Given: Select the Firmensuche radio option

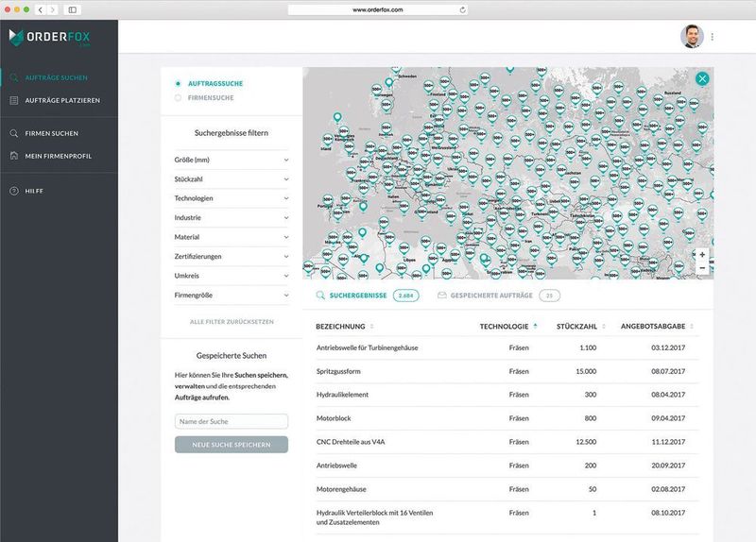Looking at the screenshot, I should click(x=178, y=97).
